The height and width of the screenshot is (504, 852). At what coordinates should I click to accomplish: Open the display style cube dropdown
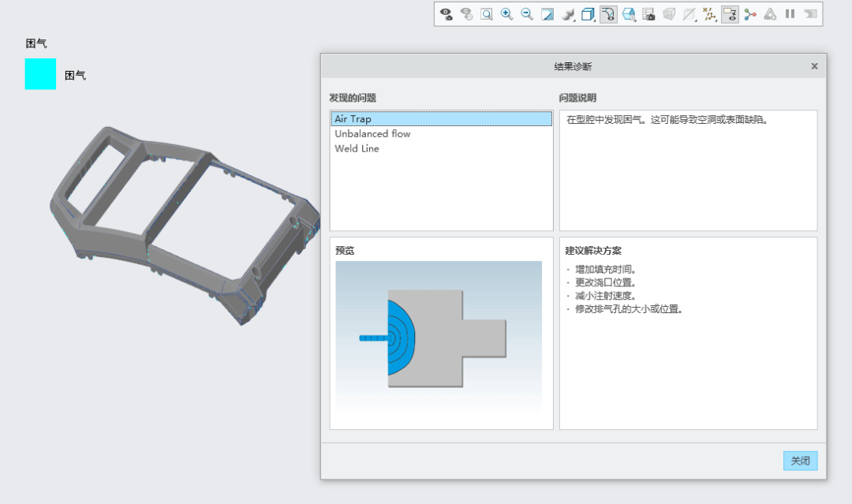pyautogui.click(x=588, y=14)
